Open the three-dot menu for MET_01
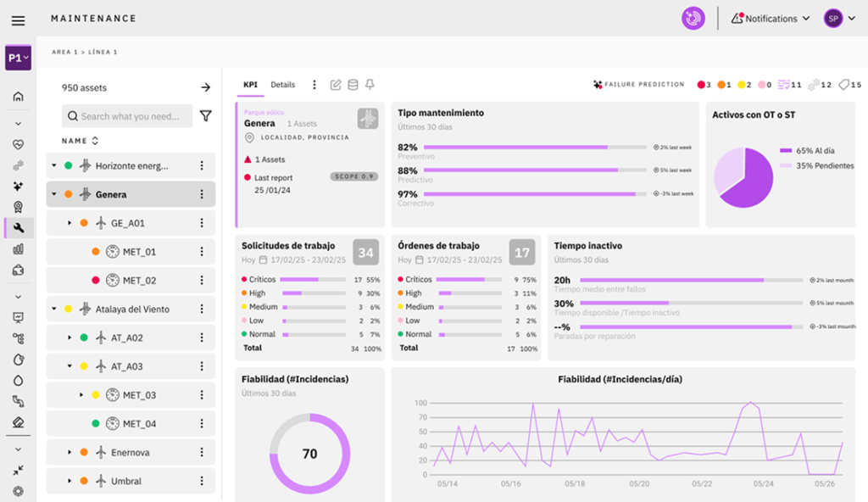868x502 pixels. tap(202, 252)
